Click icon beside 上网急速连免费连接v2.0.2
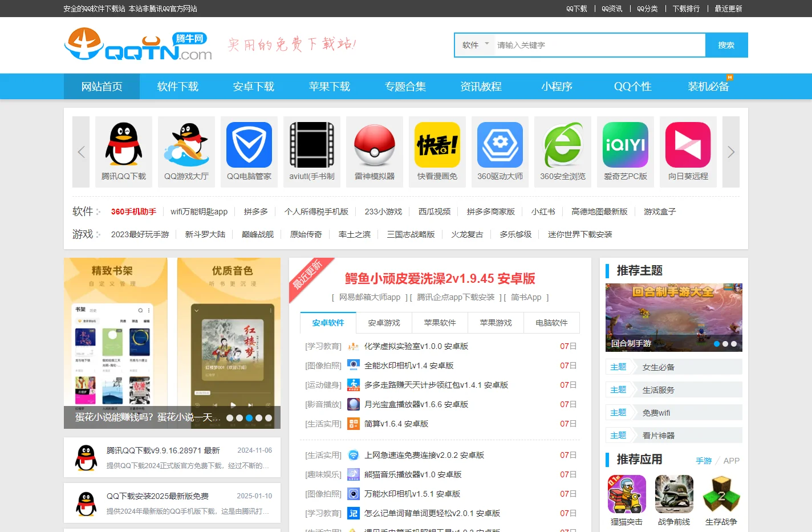Screen dimensions: 812x532 354,455
